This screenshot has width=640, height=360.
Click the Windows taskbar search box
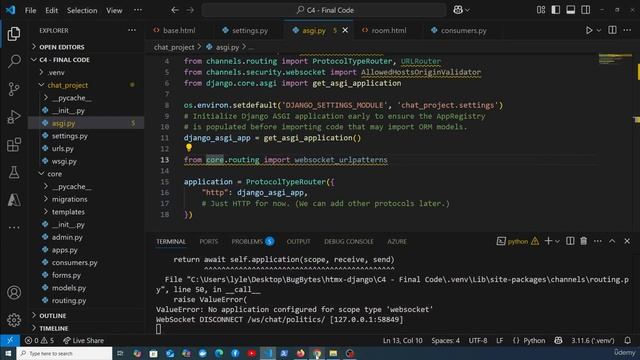click(64, 353)
